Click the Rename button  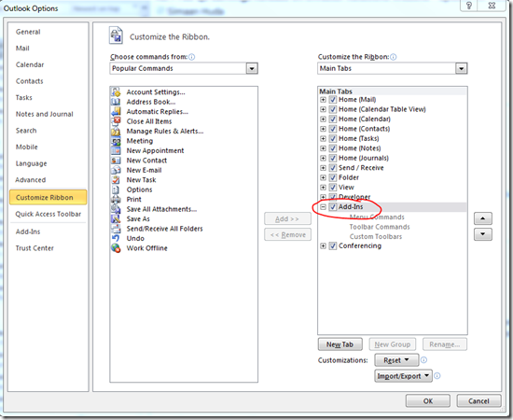point(445,344)
